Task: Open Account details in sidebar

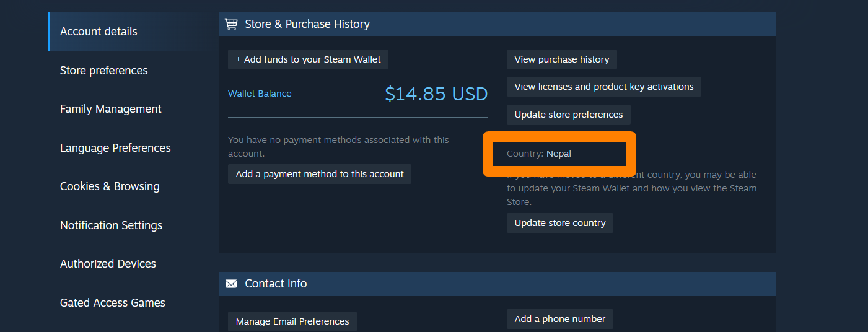Action: [99, 32]
